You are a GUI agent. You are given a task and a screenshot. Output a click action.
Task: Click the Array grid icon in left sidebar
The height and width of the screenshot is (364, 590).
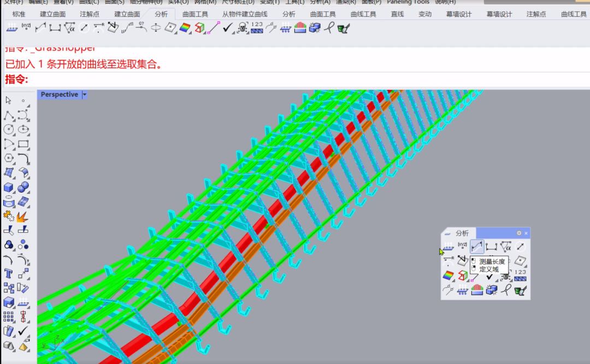[x=8, y=317]
